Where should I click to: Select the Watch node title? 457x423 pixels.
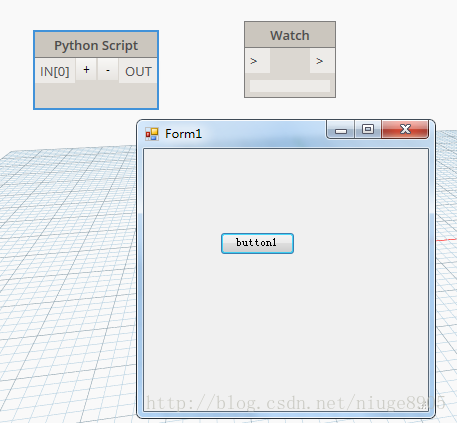point(290,35)
